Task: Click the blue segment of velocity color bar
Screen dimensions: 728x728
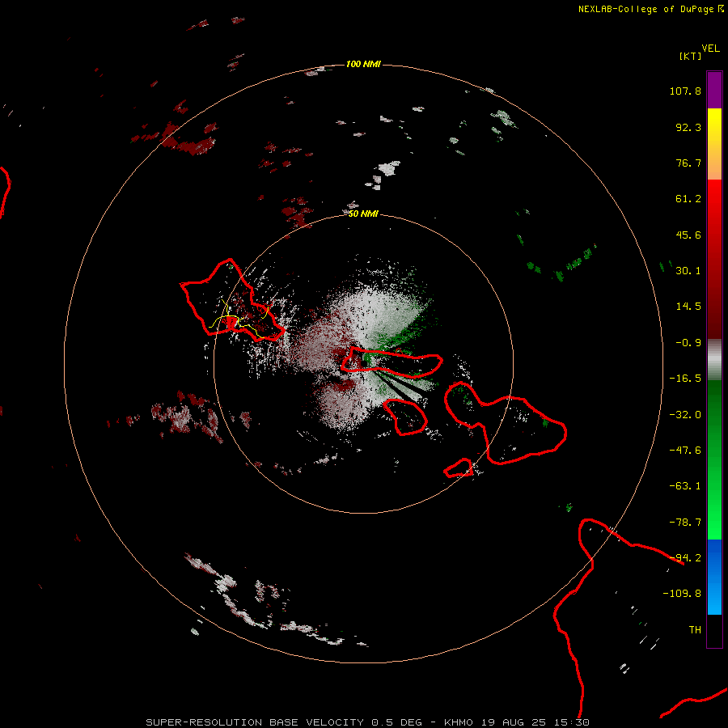Action: click(714, 577)
